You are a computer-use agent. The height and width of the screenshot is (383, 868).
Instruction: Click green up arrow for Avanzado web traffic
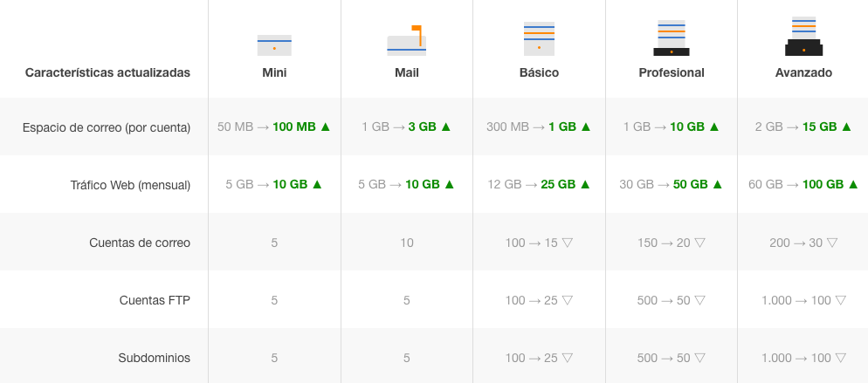853,184
